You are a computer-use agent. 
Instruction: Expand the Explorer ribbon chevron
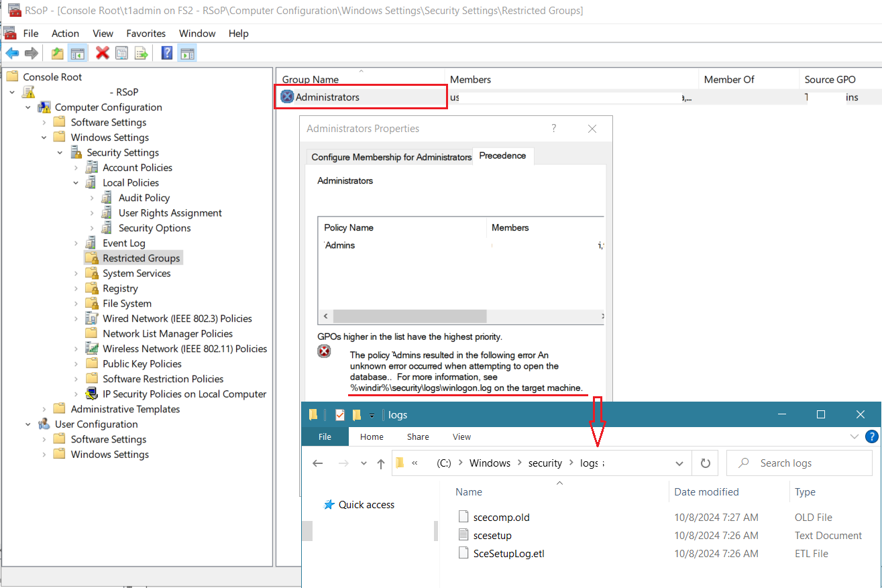[855, 436]
